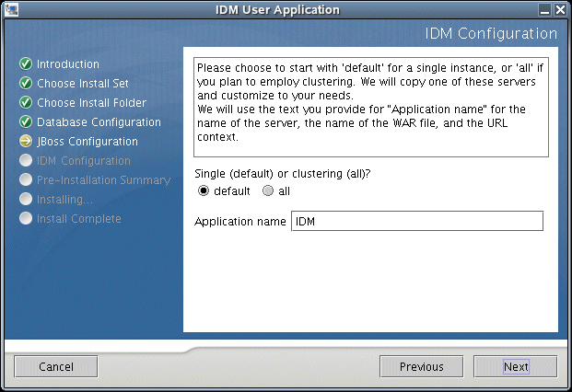Minimize the IDM User Application window
The image size is (572, 392).
click(545, 10)
